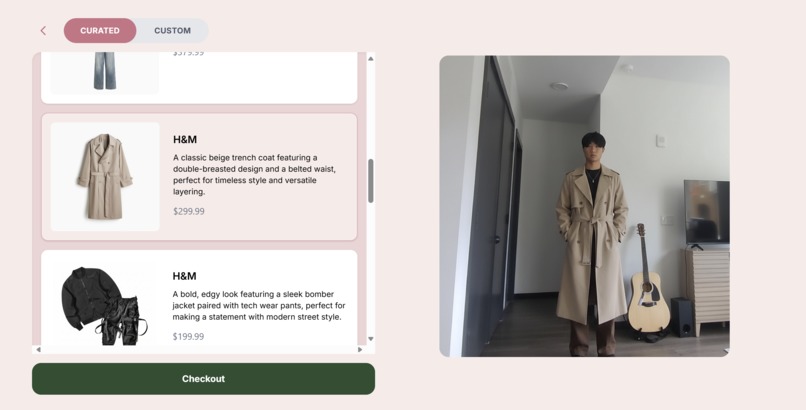Click the trench coat description text
806x410 pixels.
point(254,175)
